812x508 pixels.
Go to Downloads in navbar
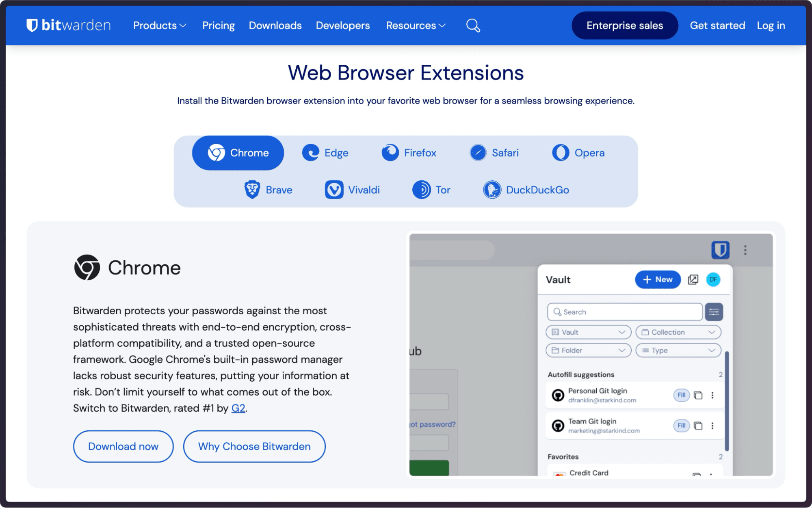point(275,26)
